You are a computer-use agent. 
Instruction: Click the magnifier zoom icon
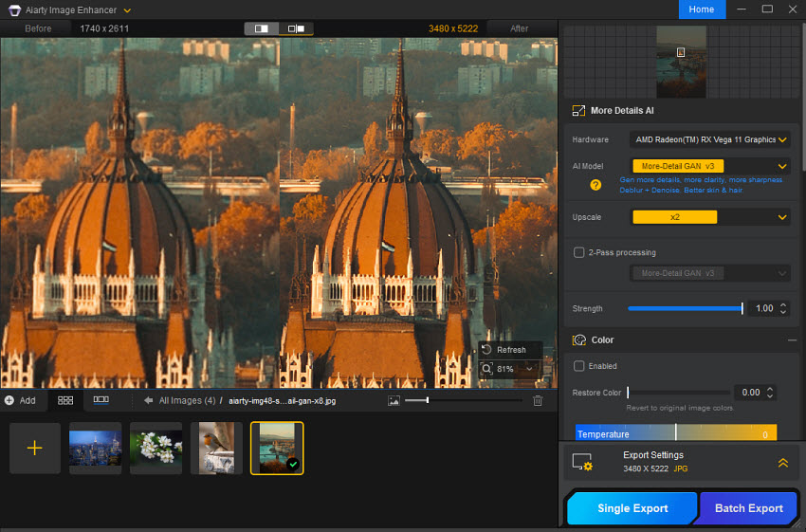486,369
